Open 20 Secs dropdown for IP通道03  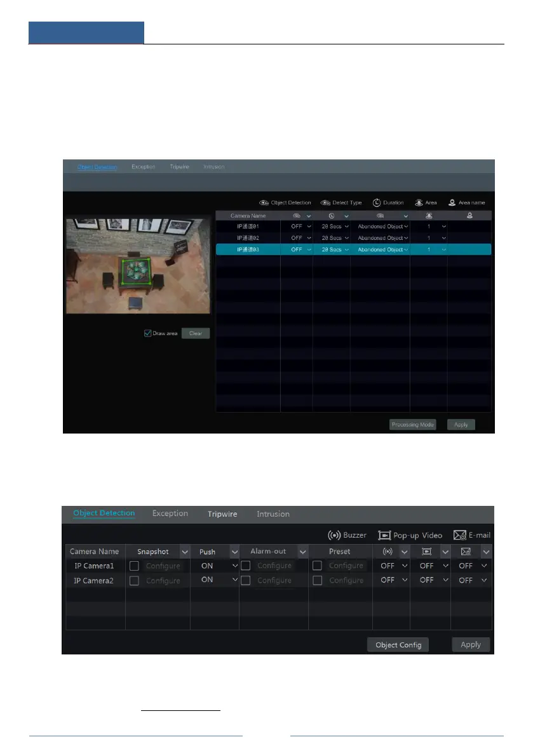click(335, 249)
